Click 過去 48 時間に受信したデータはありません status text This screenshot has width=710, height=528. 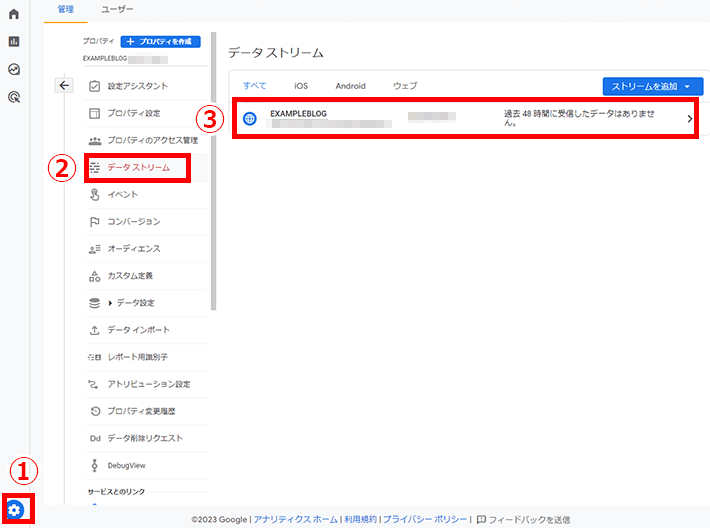pyautogui.click(x=579, y=118)
